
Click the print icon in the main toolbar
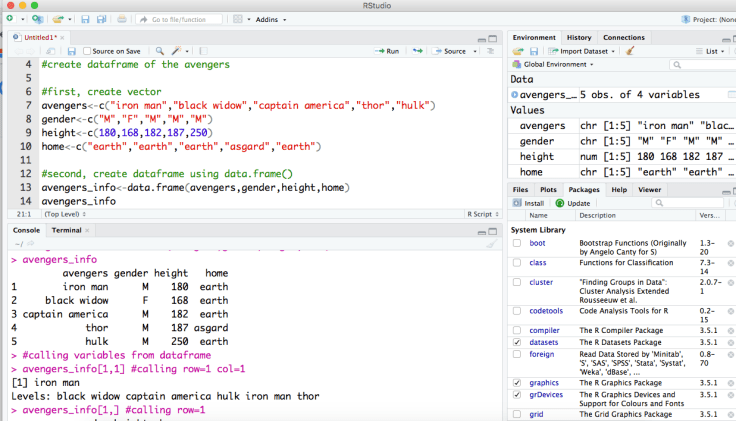(x=121, y=19)
